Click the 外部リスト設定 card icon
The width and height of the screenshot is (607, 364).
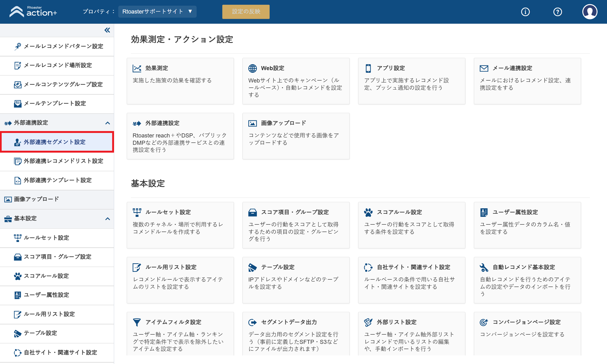368,322
